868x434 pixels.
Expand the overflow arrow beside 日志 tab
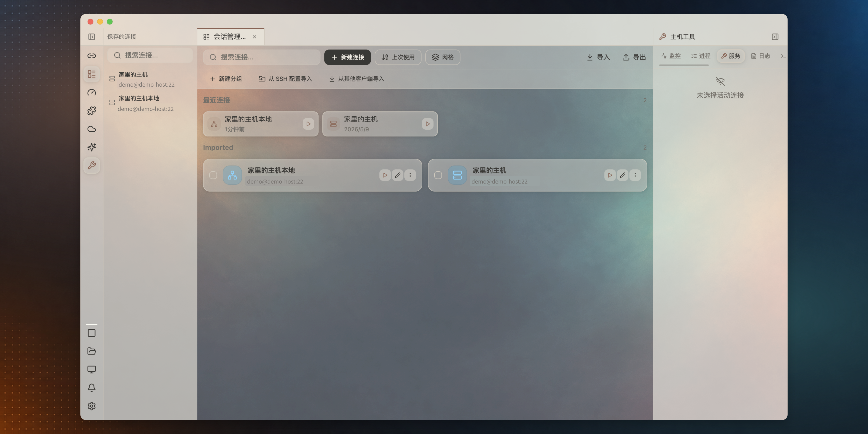(x=783, y=56)
